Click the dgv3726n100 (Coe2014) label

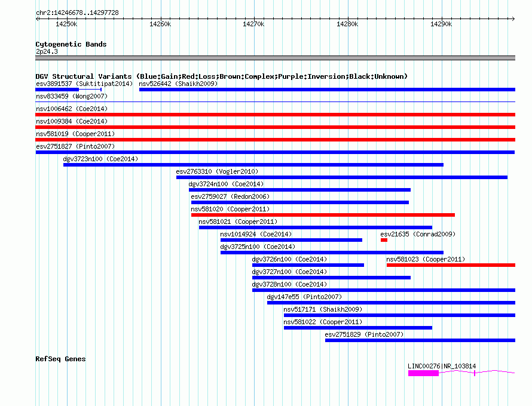pos(289,259)
